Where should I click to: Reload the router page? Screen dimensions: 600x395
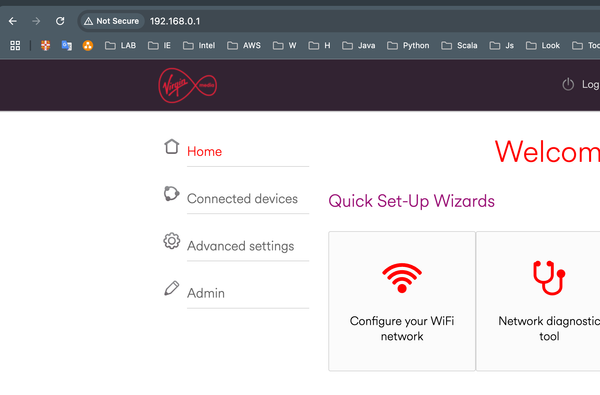(x=60, y=21)
